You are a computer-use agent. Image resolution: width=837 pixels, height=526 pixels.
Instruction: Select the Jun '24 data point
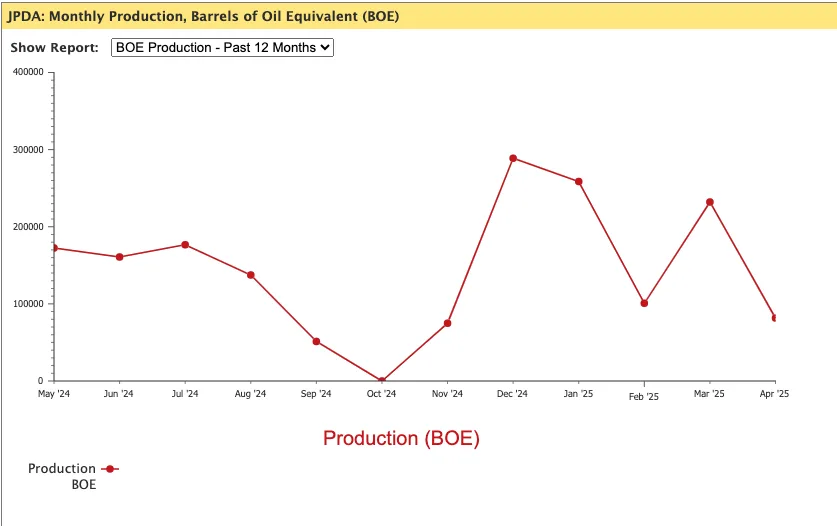(x=119, y=257)
